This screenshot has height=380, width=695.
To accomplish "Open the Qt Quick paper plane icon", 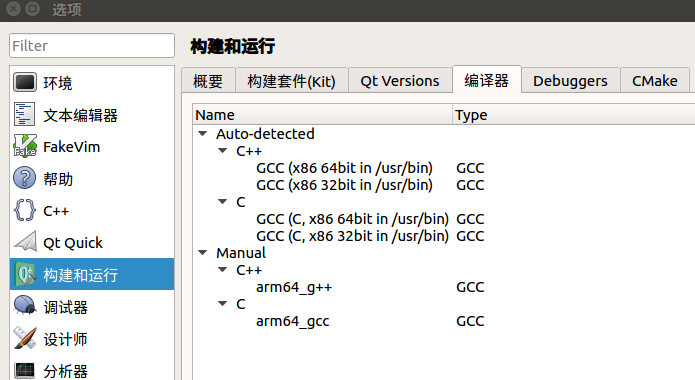I will 25,242.
